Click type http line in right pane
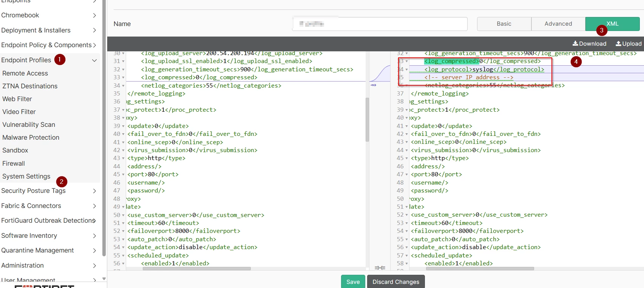The height and width of the screenshot is (288, 644). 440,158
